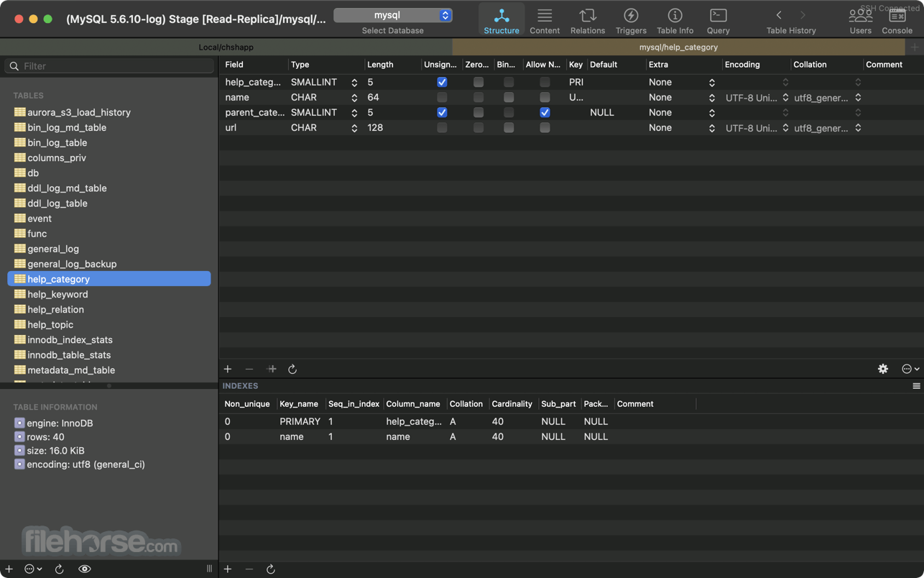Open the fields more-actions menu
This screenshot has height=578, width=924.
point(910,369)
